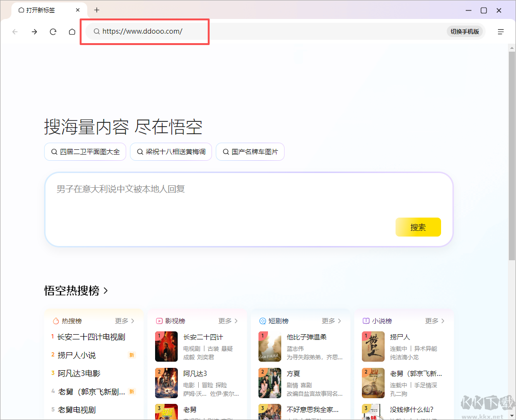Open hot search 长安二十四计电视剧

click(x=91, y=337)
